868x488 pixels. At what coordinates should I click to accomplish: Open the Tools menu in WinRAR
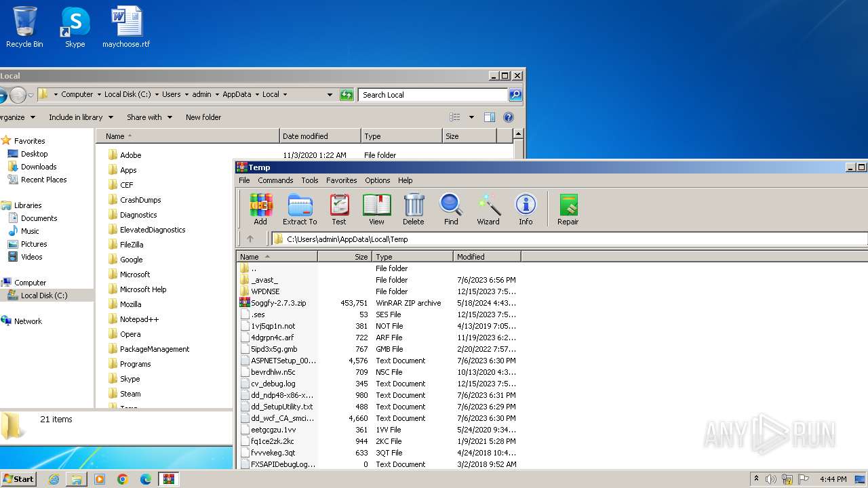click(x=310, y=180)
